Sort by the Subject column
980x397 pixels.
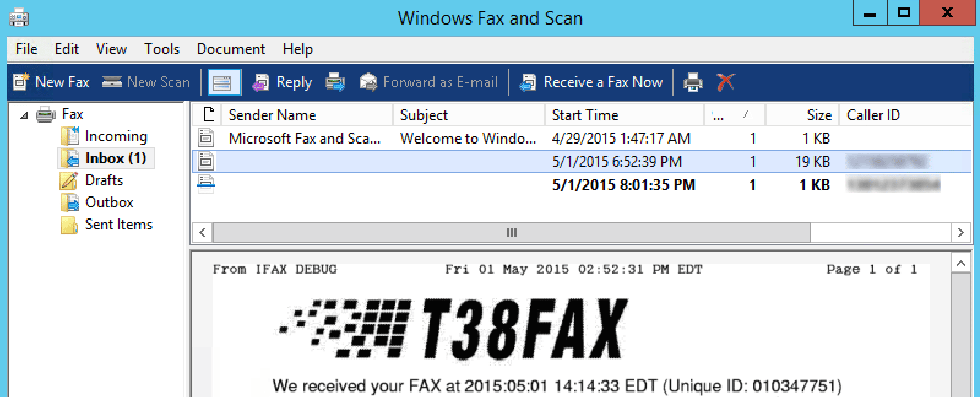coord(469,115)
